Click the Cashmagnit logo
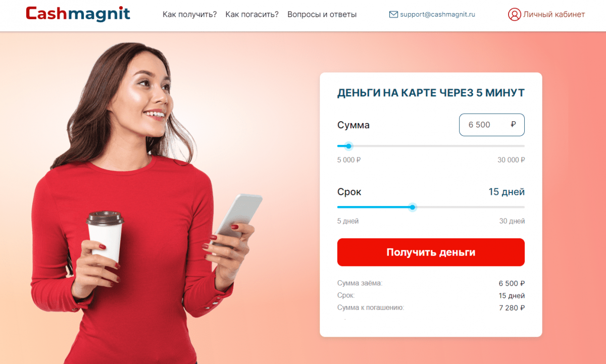 click(78, 14)
